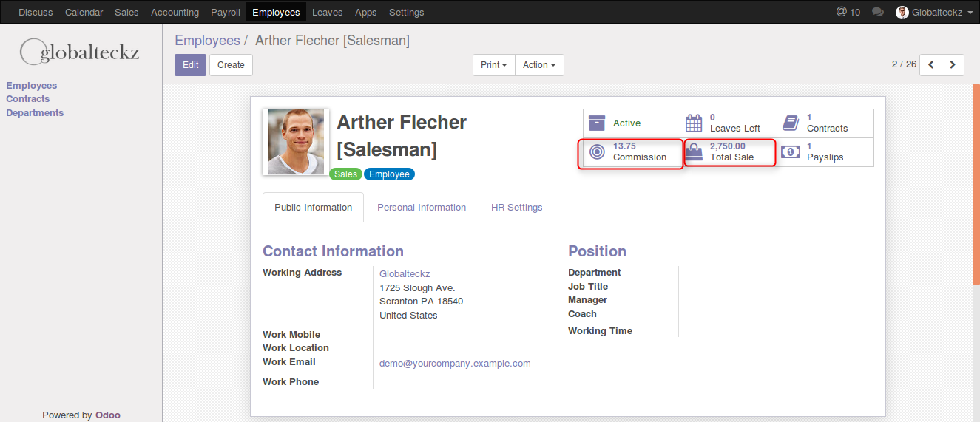Click Arther Flecher's profile photo

296,142
